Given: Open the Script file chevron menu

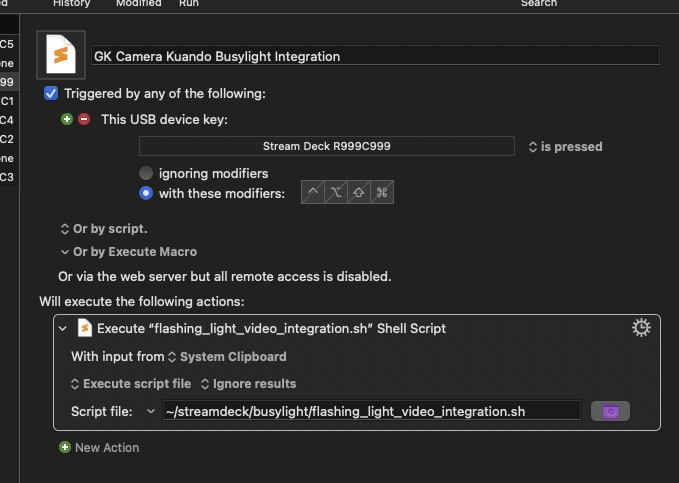Looking at the screenshot, I should tap(151, 411).
